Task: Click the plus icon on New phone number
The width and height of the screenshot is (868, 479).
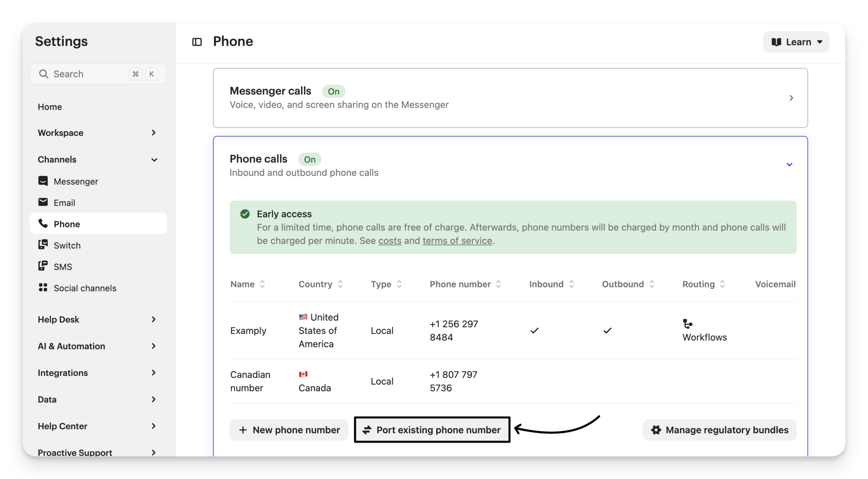Action: pos(243,430)
